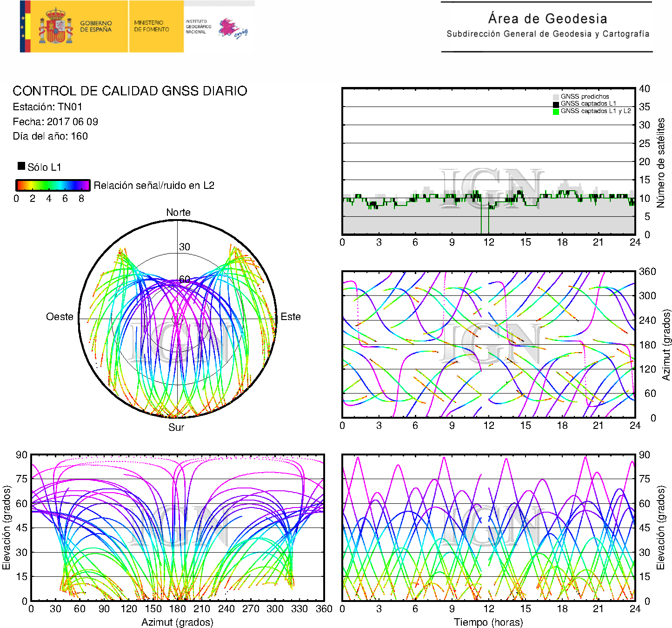This screenshot has height=628, width=672.
Task: Click the EU flag stars strip
Action: tap(22, 27)
